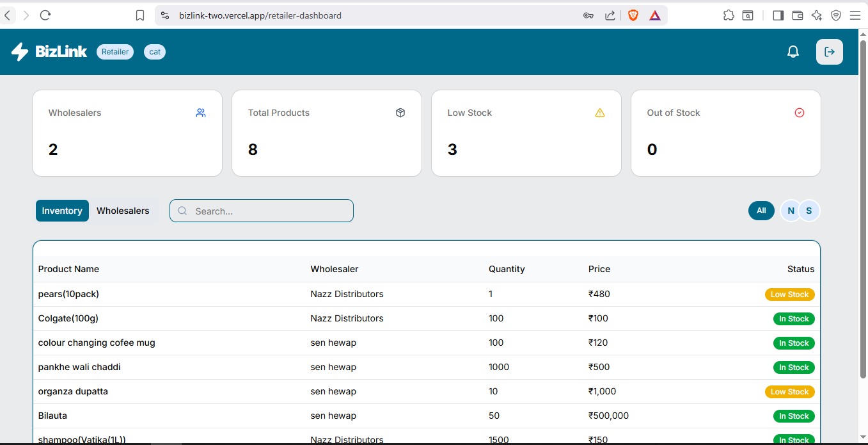Click colour changing cofee mug row
Image resolution: width=868 pixels, height=445 pixels.
click(427, 343)
